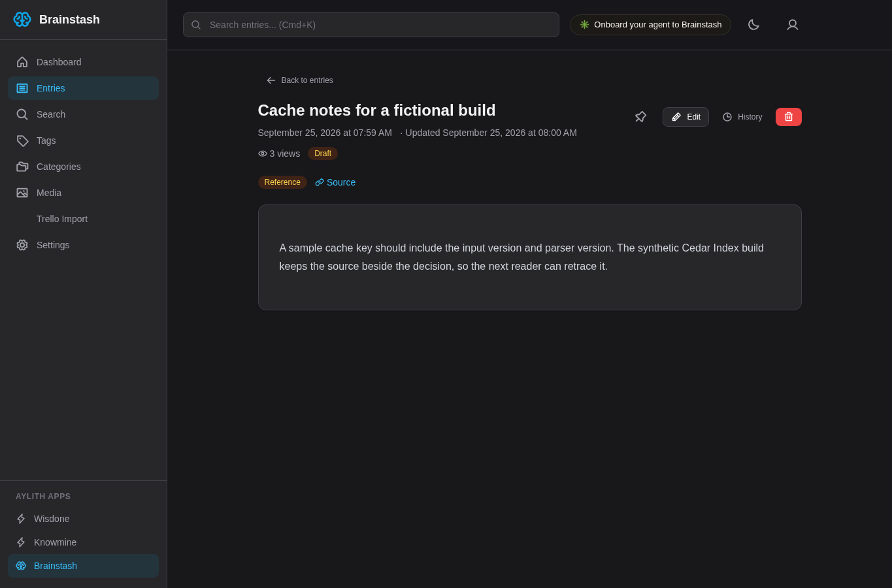Click the 3 views eye counter

point(279,154)
